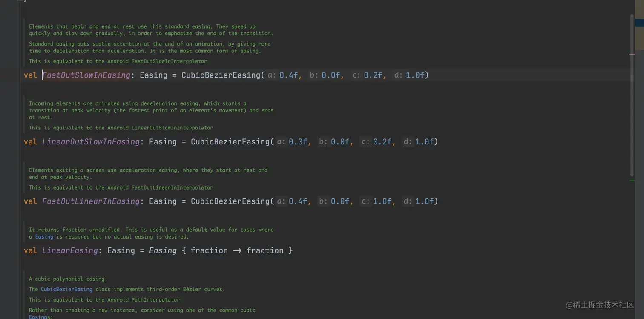Click the LinearOutSlowInEasing property name
Viewport: 644px width, 319px height.
(x=91, y=142)
